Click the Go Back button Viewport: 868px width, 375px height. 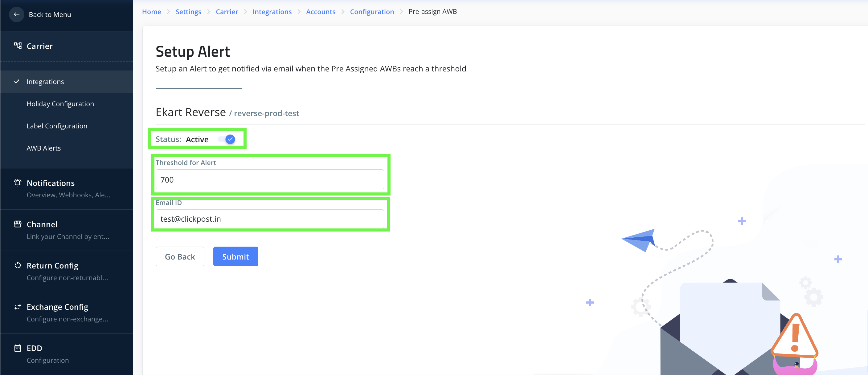[180, 256]
